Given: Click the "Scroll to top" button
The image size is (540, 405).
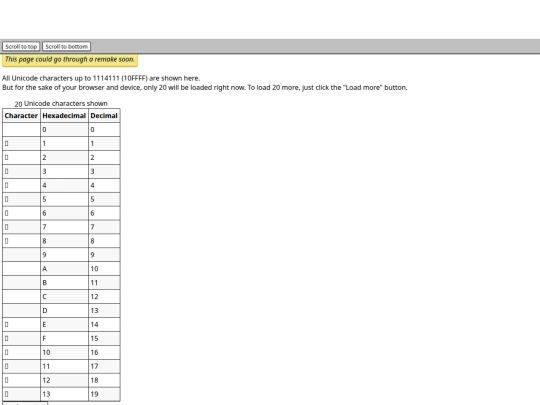Looking at the screenshot, I should click(x=21, y=46).
